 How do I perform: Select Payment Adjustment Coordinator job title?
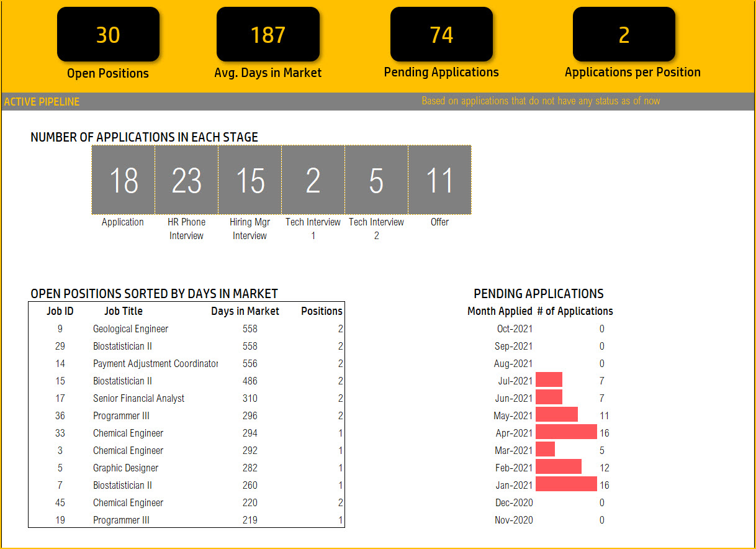pos(155,363)
